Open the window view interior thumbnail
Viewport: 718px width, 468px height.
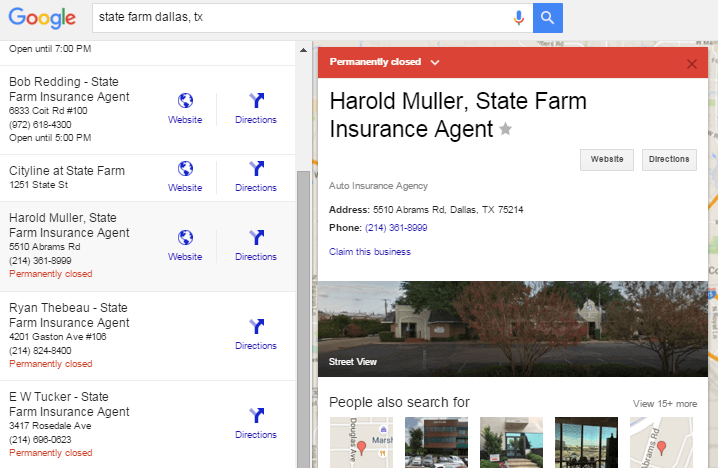point(586,442)
